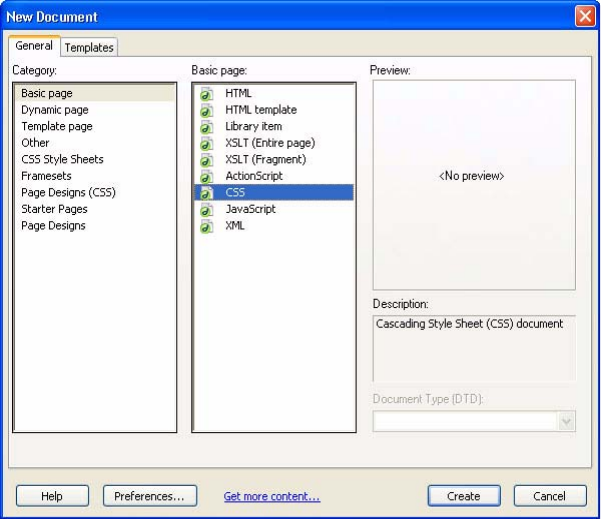Viewport: 601px width, 519px height.
Task: Click the Cascading Style Sheet description text
Action: [470, 324]
